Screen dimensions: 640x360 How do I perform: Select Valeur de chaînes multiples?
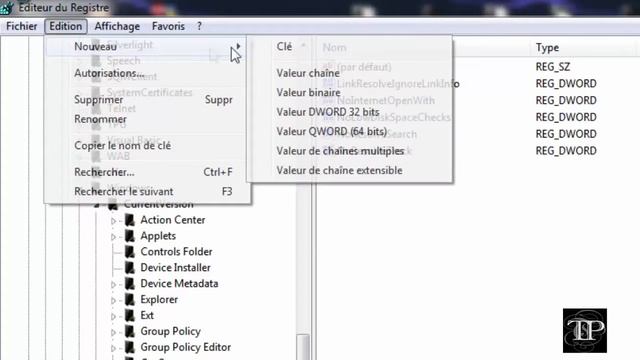tap(340, 151)
